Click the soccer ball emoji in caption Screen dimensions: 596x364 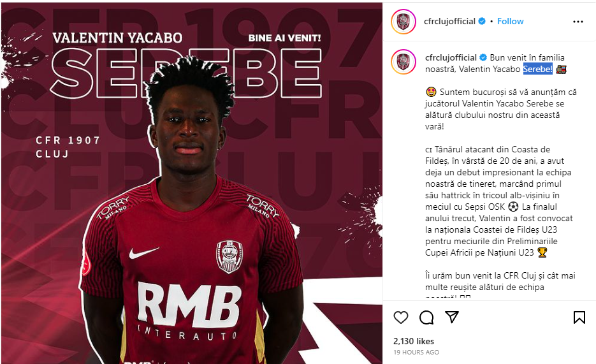(x=513, y=207)
